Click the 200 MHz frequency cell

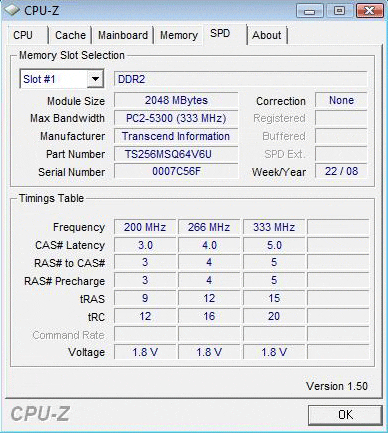point(145,227)
